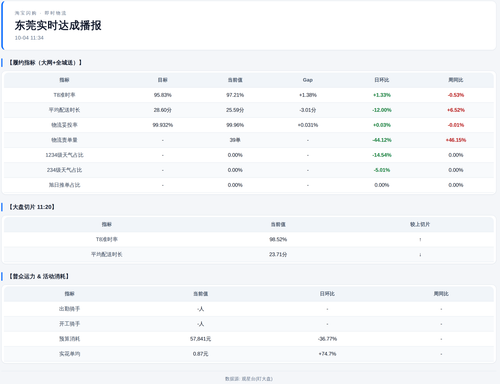Image resolution: width=500 pixels, height=384 pixels.
Task: Click green value -14.54%
Action: tap(382, 155)
